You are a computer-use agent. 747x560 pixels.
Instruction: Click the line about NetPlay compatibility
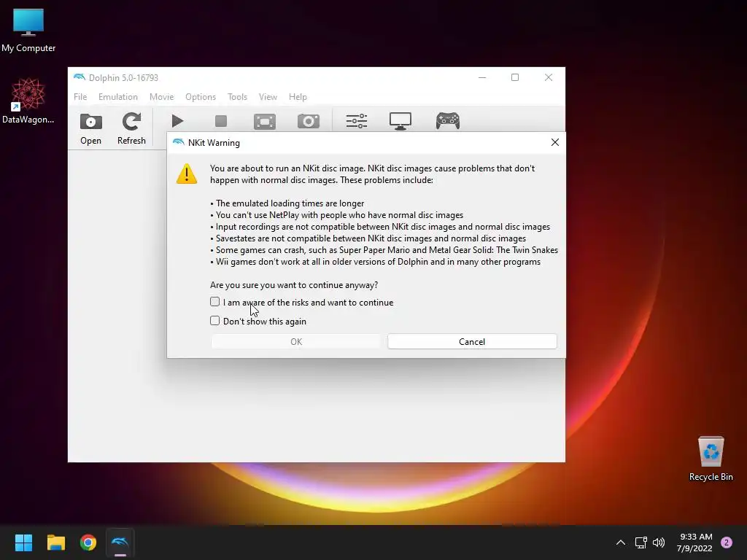(337, 215)
